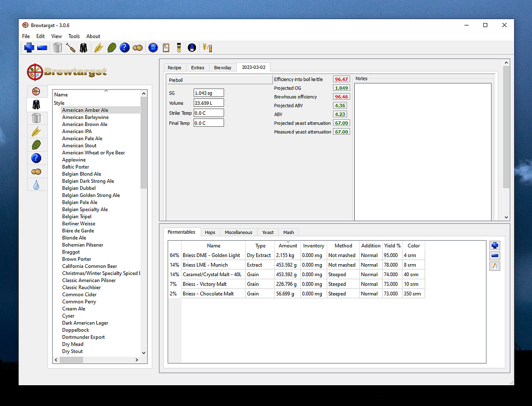Open the File menu
532x406 pixels.
click(x=26, y=36)
